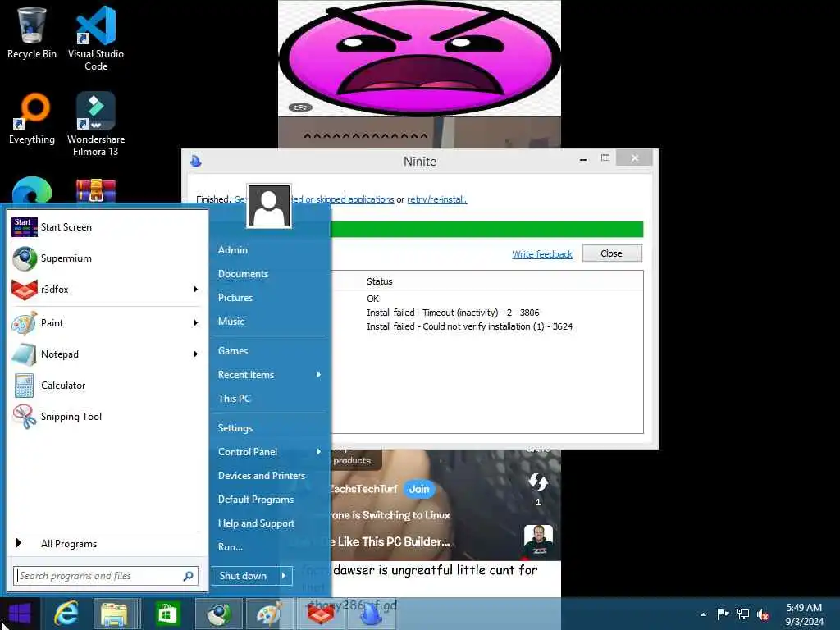Open Games from the Start menu
The height and width of the screenshot is (630, 840).
click(x=232, y=351)
